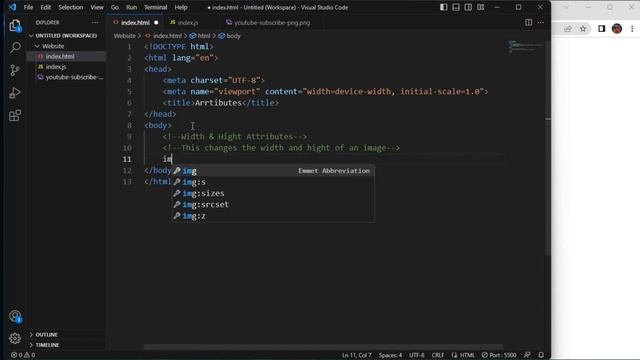Split the editor to the right

tap(529, 22)
